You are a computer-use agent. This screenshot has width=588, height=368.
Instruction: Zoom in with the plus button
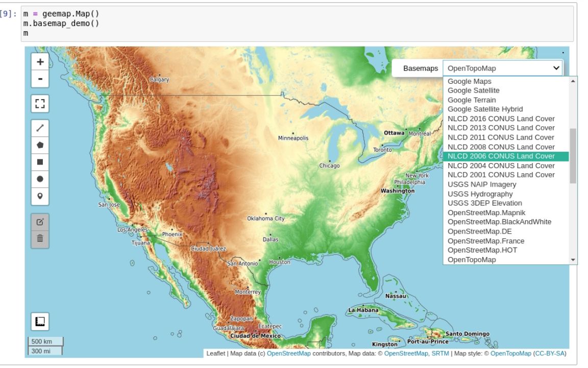coord(40,62)
